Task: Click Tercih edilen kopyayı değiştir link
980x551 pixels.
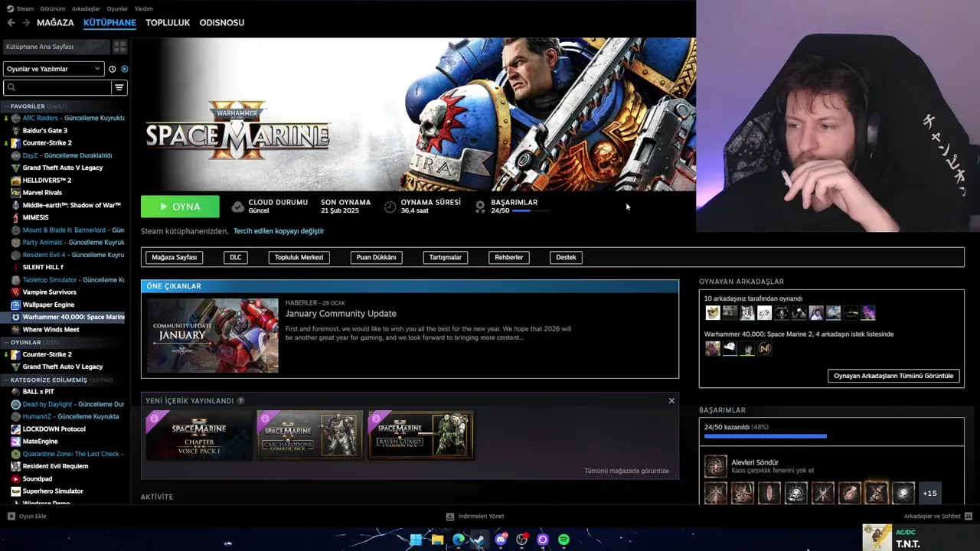Action: pyautogui.click(x=279, y=231)
